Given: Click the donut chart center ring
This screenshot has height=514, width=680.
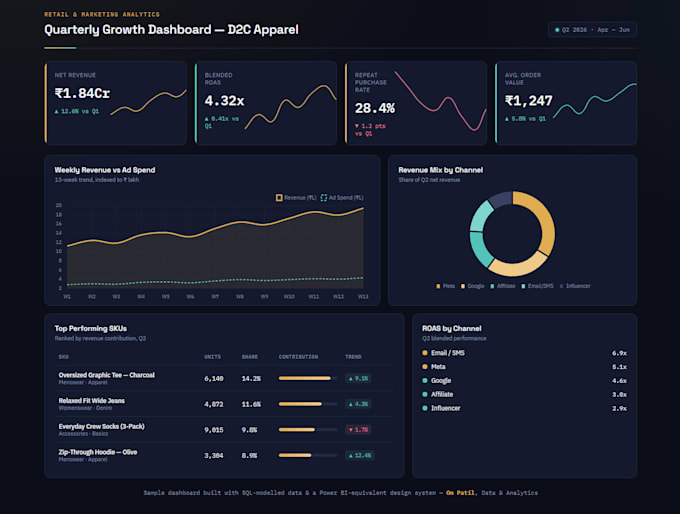Looking at the screenshot, I should (512, 233).
